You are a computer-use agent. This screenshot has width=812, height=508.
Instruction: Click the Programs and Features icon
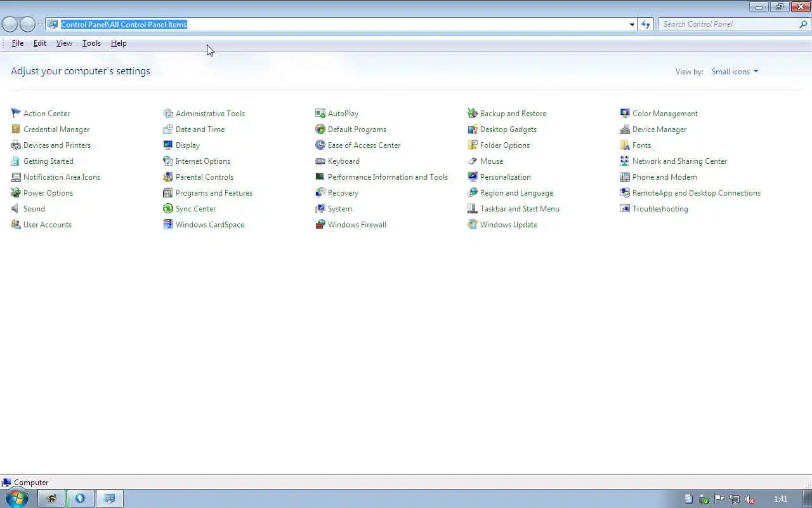[168, 193]
